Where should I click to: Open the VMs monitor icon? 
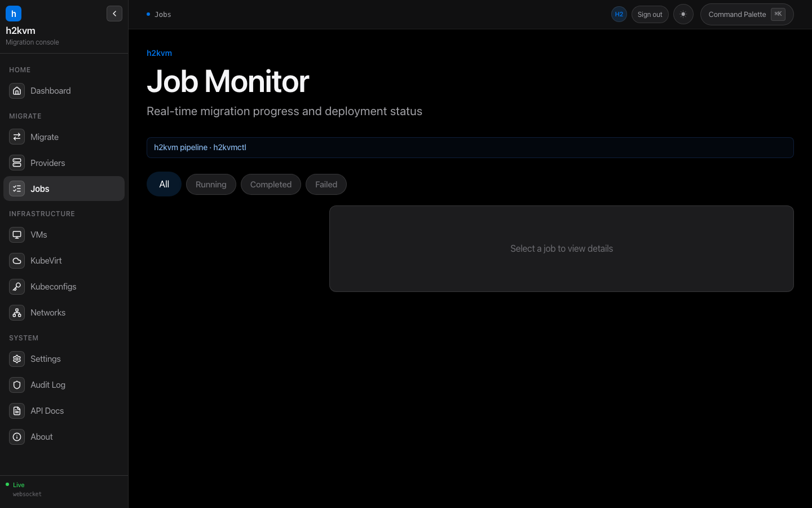click(x=17, y=235)
